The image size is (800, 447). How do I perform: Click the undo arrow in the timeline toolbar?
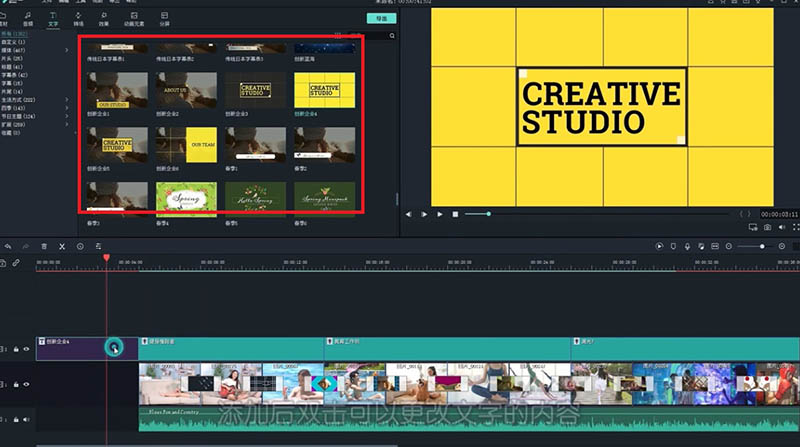click(x=8, y=246)
